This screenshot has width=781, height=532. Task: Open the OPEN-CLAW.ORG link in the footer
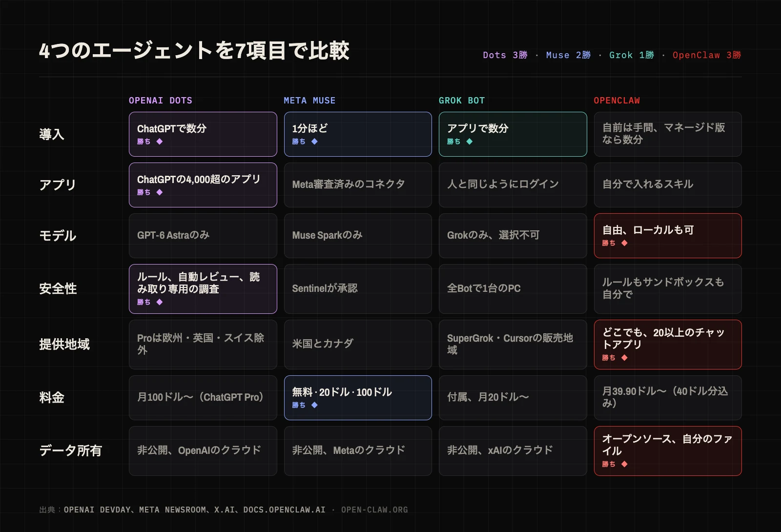(x=374, y=510)
